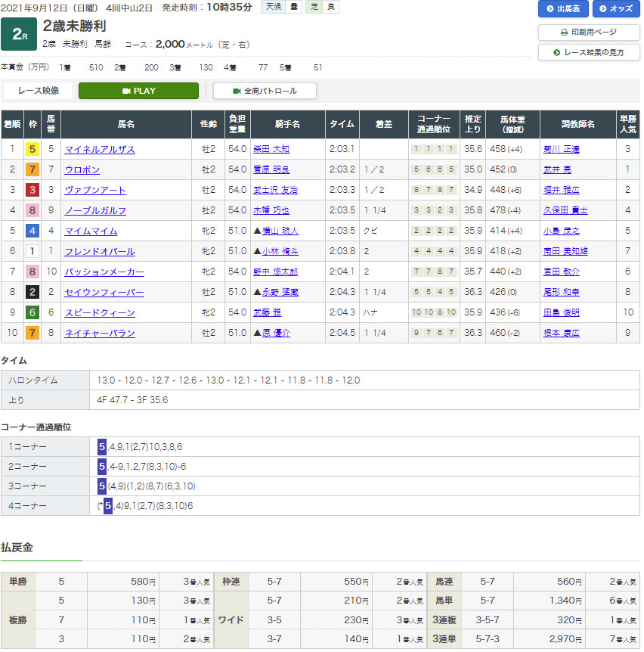Open the 出馬表 race card button
Screen dimensions: 644x652
click(x=562, y=9)
